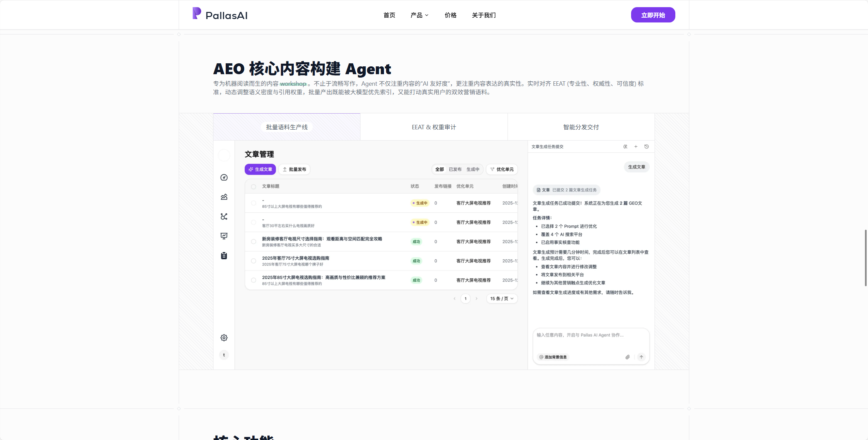Open the analytics chart icon in sidebar
Viewport: 868px width, 440px height.
click(x=224, y=197)
